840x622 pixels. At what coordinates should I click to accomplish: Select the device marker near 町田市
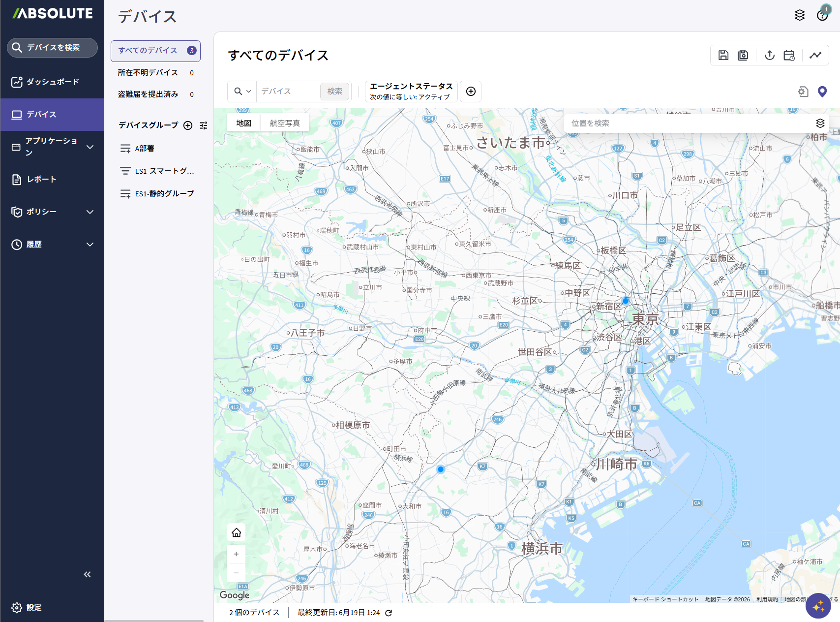(441, 469)
